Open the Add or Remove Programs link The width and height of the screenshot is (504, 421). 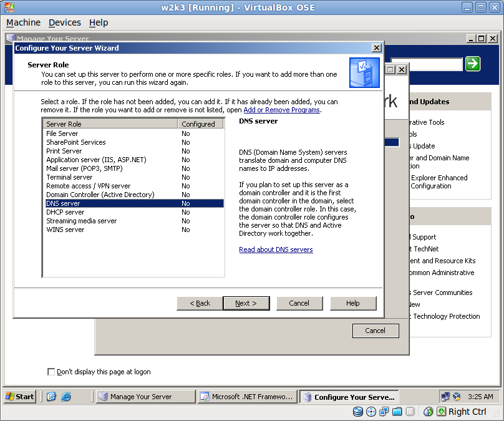click(x=281, y=110)
